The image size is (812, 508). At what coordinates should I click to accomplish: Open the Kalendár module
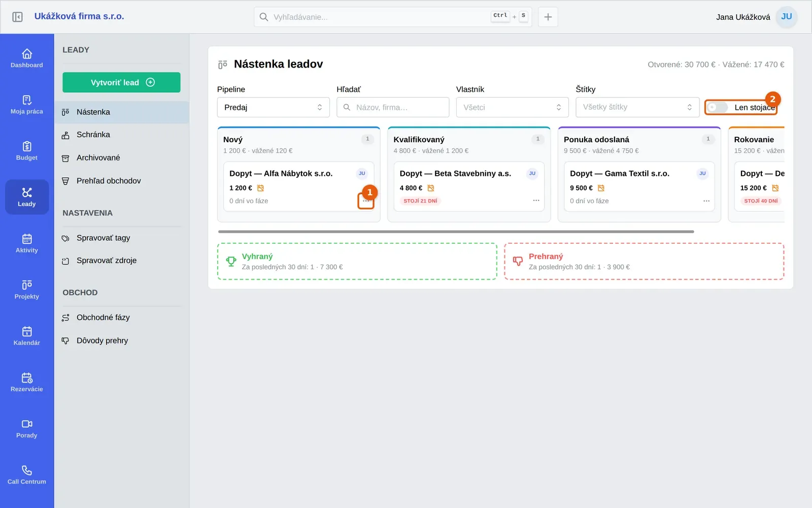point(27,336)
